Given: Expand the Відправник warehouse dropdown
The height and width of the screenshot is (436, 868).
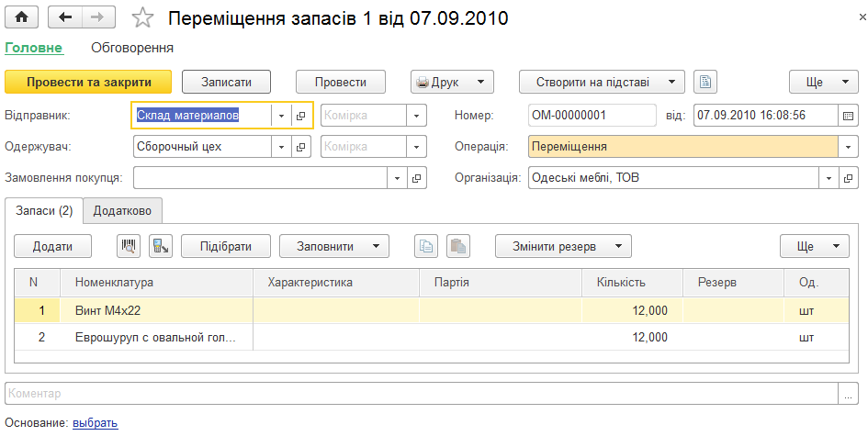Looking at the screenshot, I should [281, 116].
